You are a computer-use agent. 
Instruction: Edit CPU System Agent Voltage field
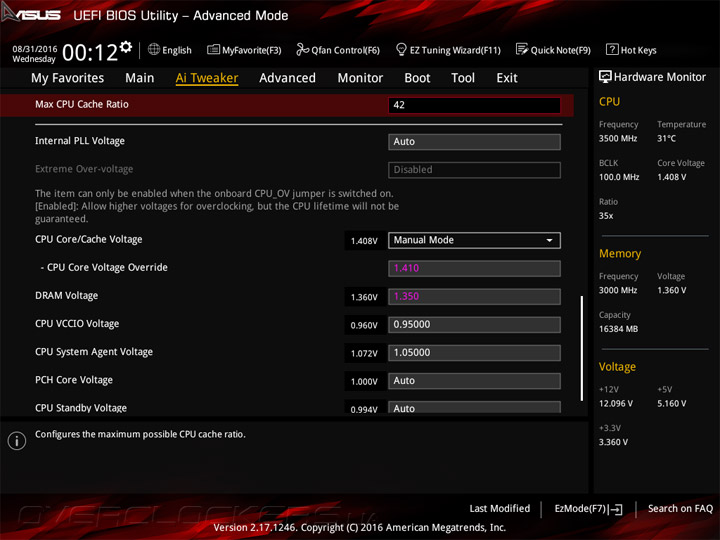(474, 353)
